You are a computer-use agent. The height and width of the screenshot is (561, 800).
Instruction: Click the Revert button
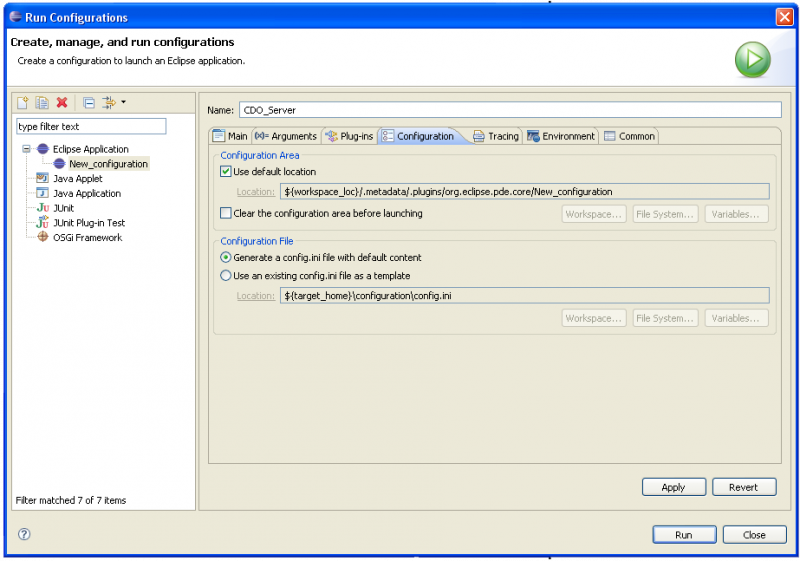(744, 487)
